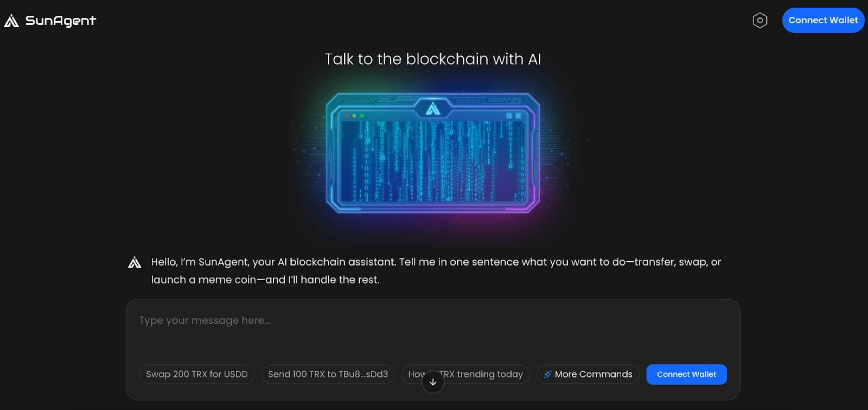Click the red window dot in the illustration
This screenshot has width=868, height=410.
(x=346, y=116)
